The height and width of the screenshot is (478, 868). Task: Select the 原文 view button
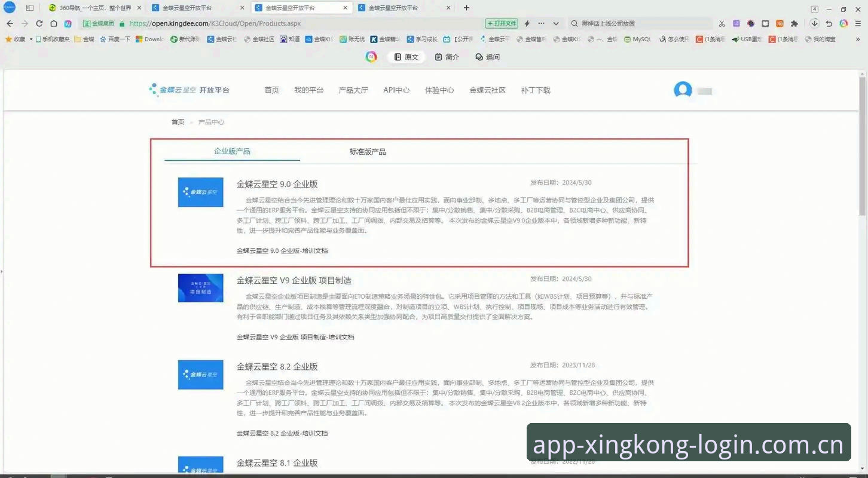click(406, 57)
